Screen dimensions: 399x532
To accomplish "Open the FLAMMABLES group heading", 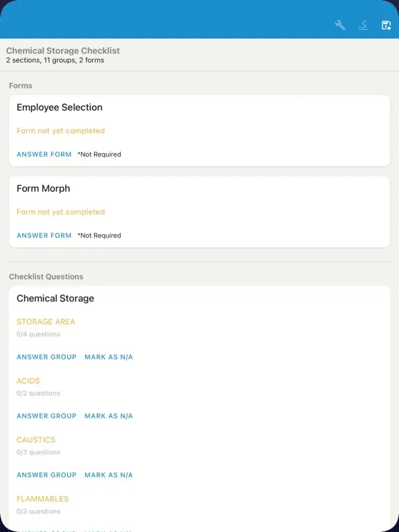I will click(43, 499).
